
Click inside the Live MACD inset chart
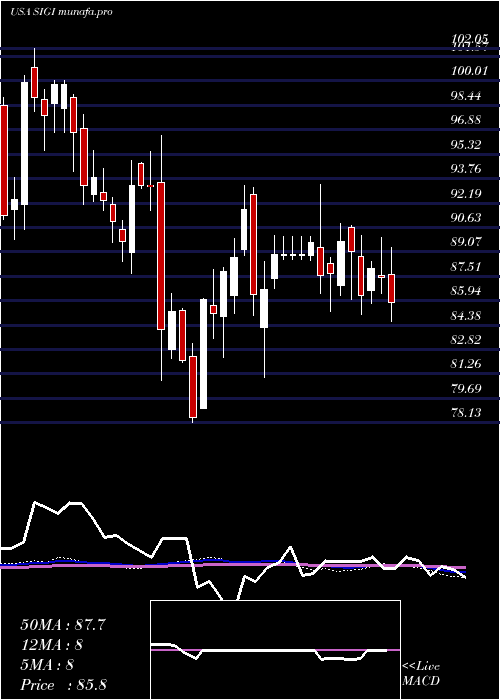(275, 650)
